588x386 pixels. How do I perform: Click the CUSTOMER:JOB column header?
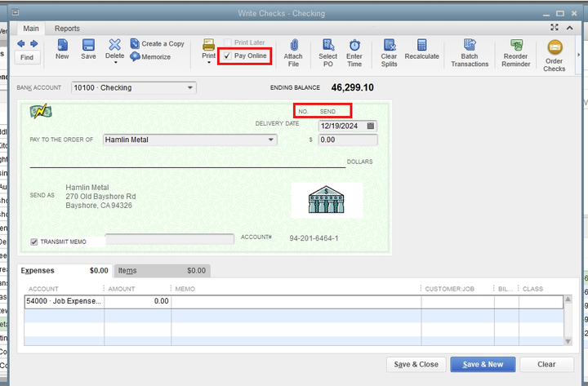coord(450,289)
